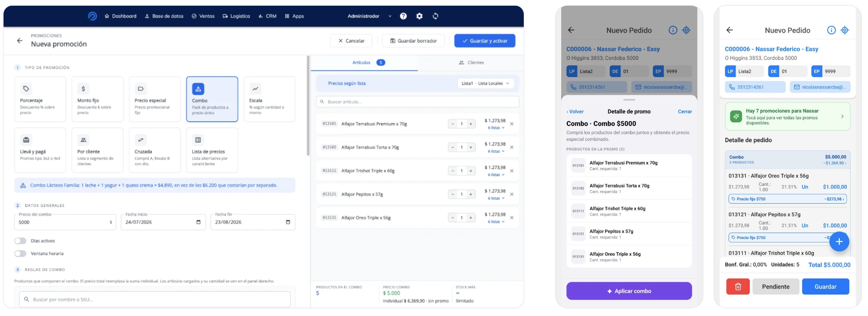This screenshot has width=868, height=316.
Task: Remove Alfajor Pepitos x 57g row
Action: (x=511, y=194)
